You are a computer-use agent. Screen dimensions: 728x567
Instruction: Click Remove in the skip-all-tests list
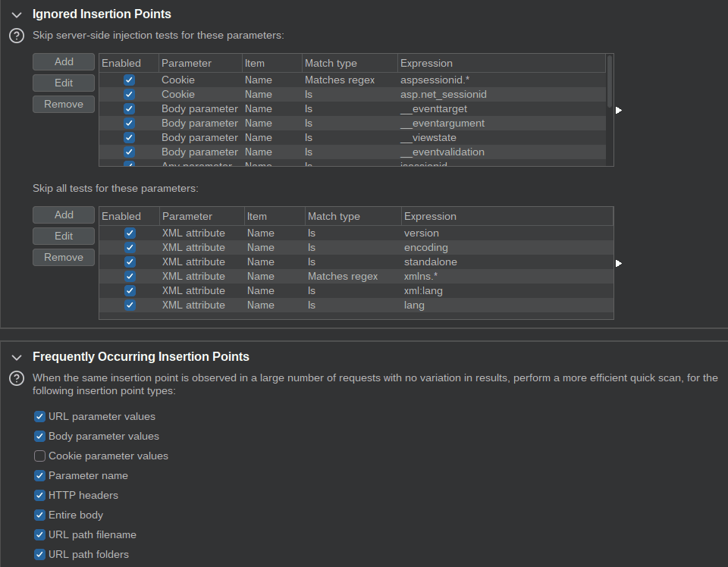64,257
